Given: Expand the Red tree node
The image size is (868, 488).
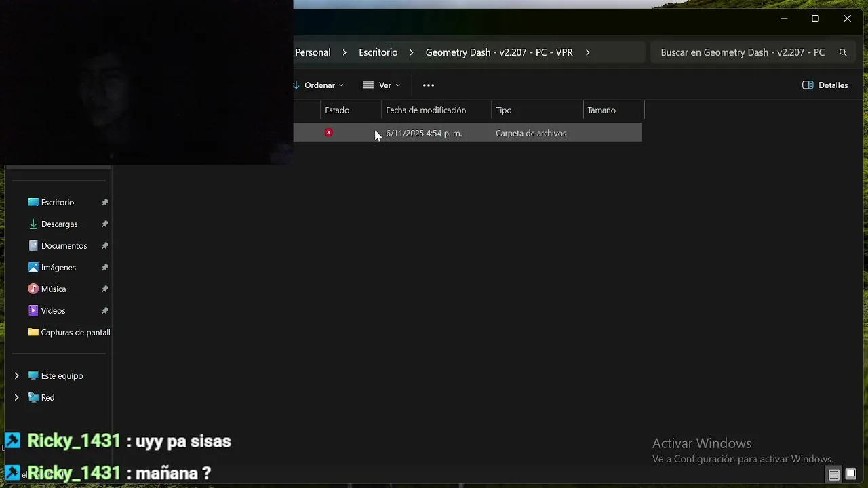Looking at the screenshot, I should point(16,397).
